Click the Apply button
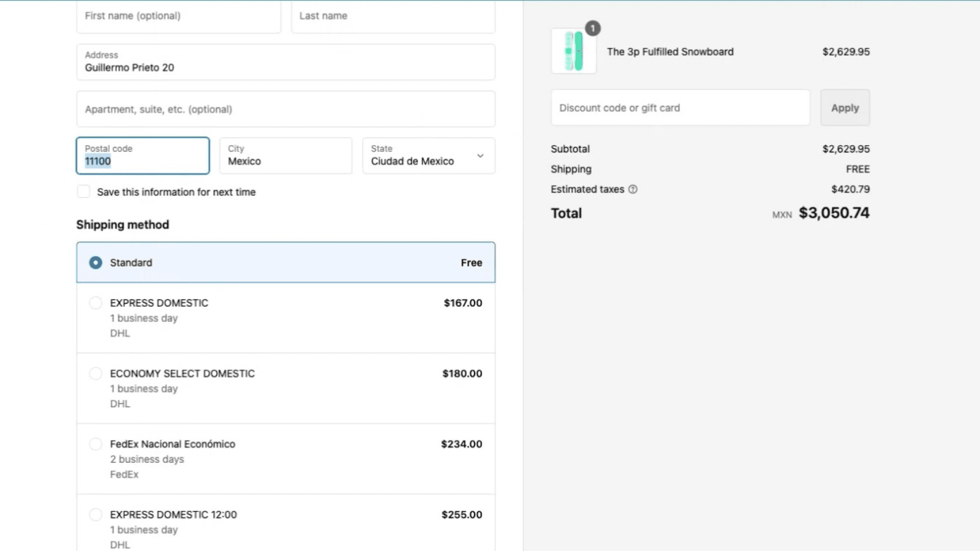The width and height of the screenshot is (980, 551). [x=845, y=107]
